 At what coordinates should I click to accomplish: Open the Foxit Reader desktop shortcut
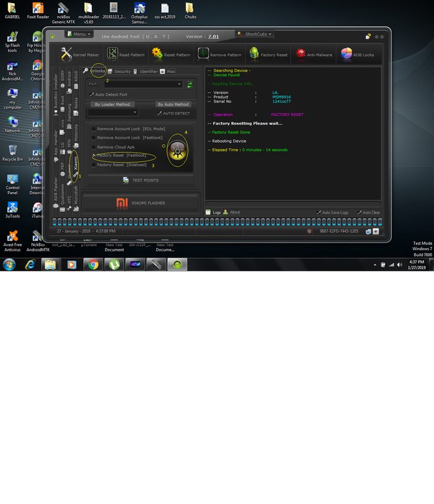point(38,11)
